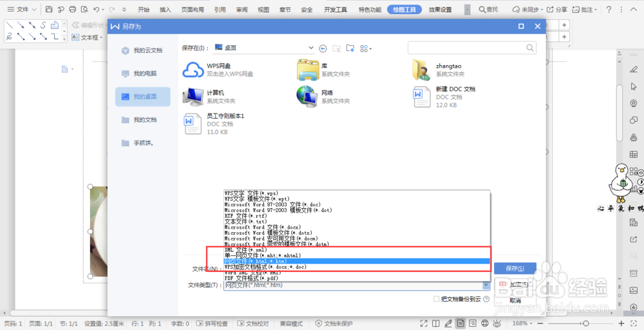Image resolution: width=644 pixels, height=330 pixels.
Task: Select the pencil tool in the right sidebar
Action: 633,69
